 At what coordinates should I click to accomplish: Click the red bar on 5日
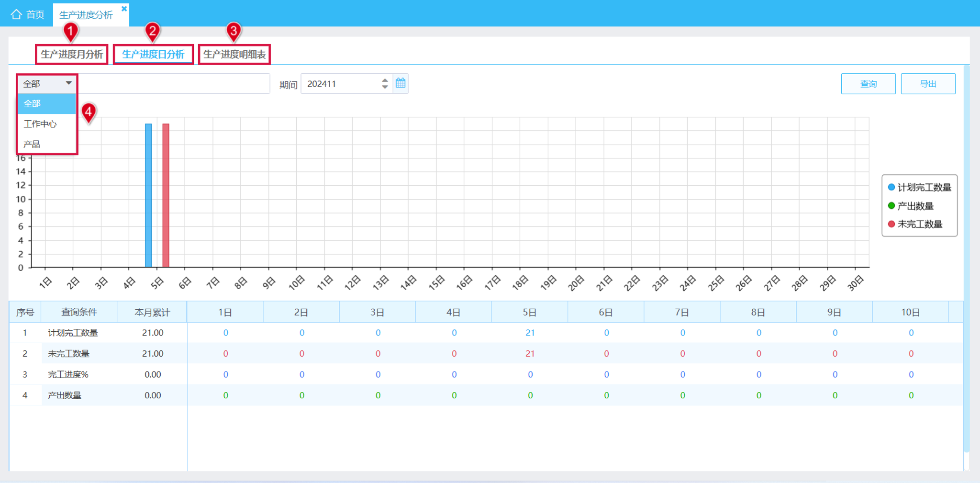(166, 195)
